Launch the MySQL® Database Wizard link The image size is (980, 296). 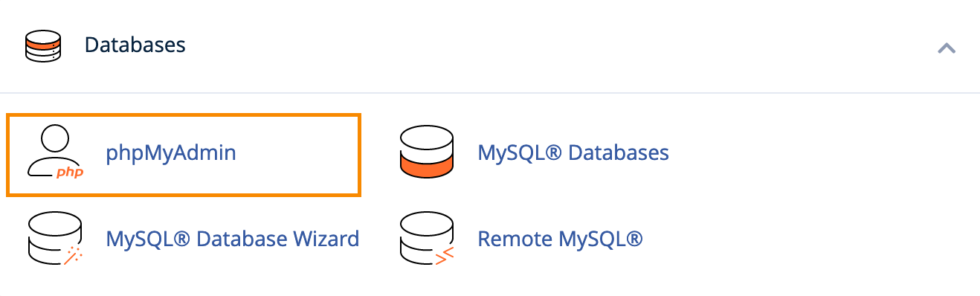[233, 239]
